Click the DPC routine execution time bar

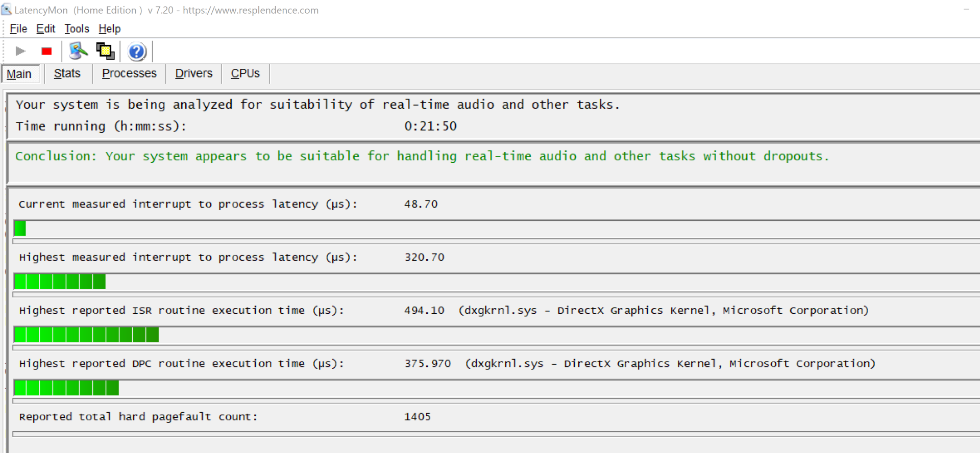(x=66, y=388)
